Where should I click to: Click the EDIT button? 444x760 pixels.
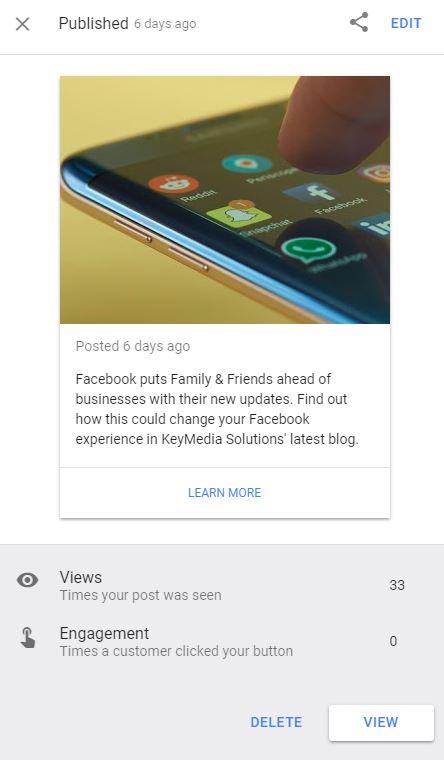[406, 23]
